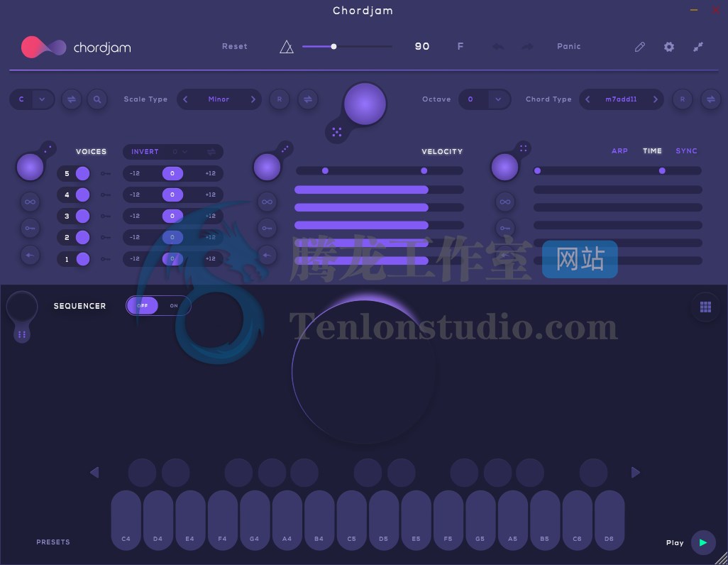Open the Invert value dropdown
The height and width of the screenshot is (565, 728).
(x=180, y=152)
